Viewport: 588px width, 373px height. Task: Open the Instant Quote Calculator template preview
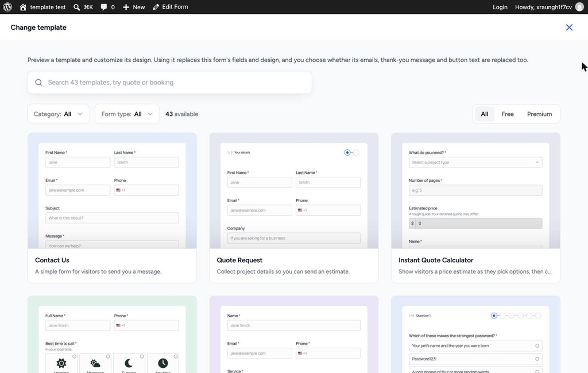[475, 191]
